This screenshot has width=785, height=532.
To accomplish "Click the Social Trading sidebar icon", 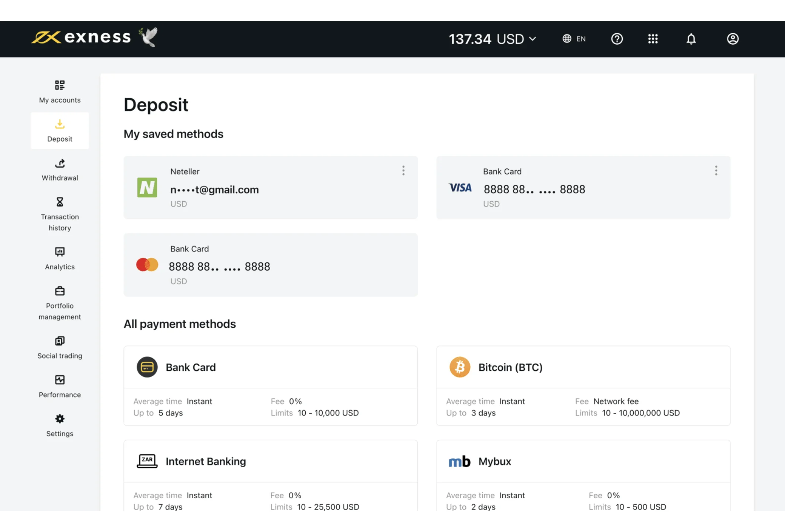I will click(59, 341).
